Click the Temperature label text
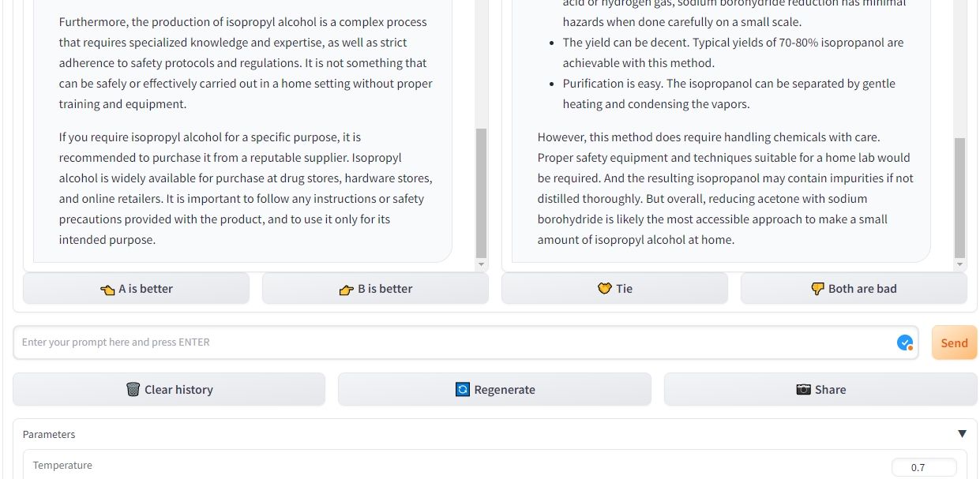The width and height of the screenshot is (980, 479). tap(62, 466)
